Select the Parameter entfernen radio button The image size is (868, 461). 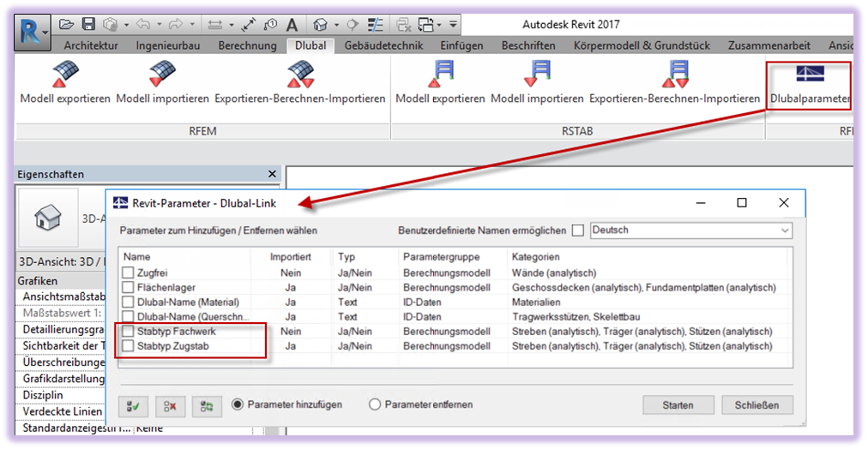(375, 404)
